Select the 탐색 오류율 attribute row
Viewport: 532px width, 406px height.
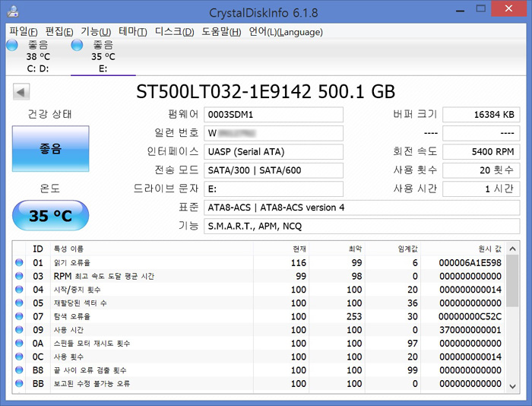coord(259,316)
